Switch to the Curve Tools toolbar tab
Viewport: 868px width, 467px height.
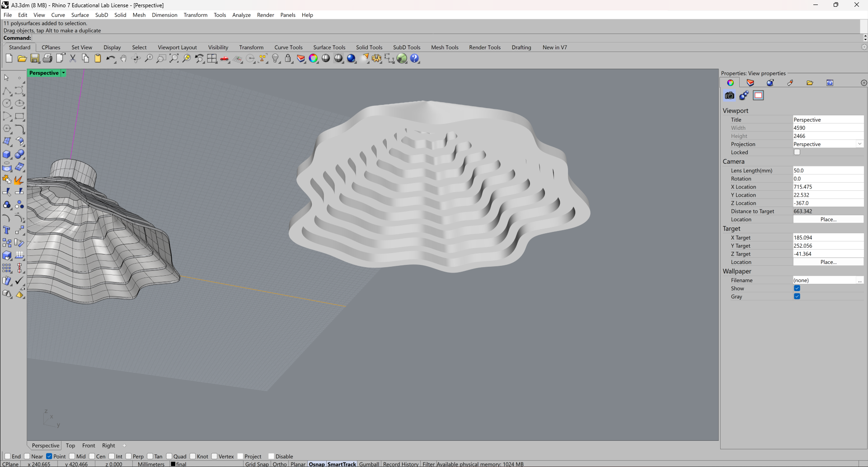288,47
